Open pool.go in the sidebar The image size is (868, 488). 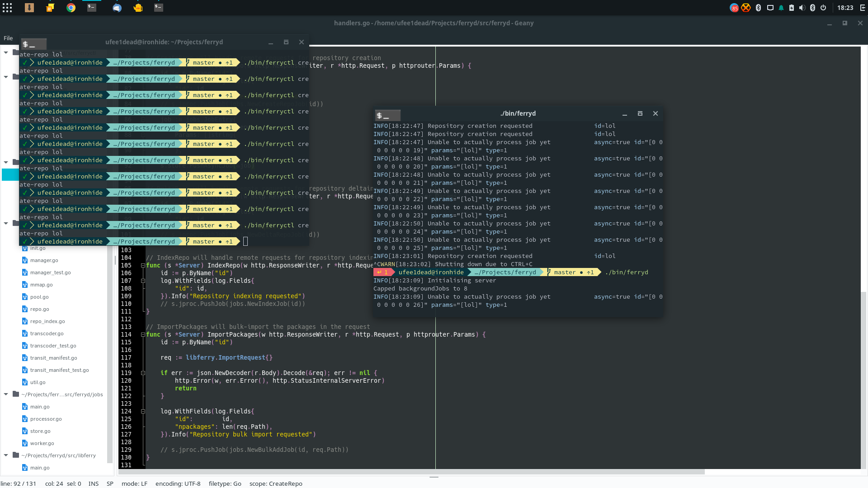39,297
